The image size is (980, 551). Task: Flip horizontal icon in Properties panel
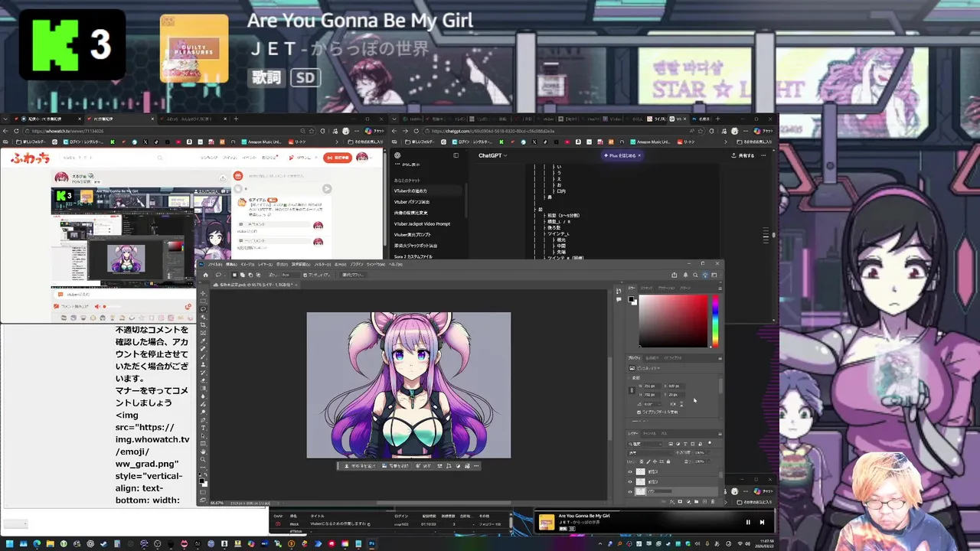pos(673,404)
